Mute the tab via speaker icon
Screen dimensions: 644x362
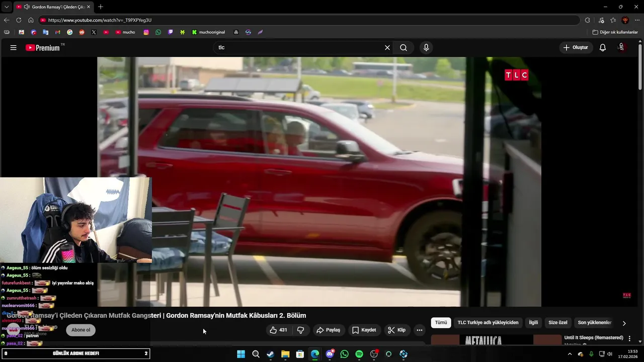26,7
